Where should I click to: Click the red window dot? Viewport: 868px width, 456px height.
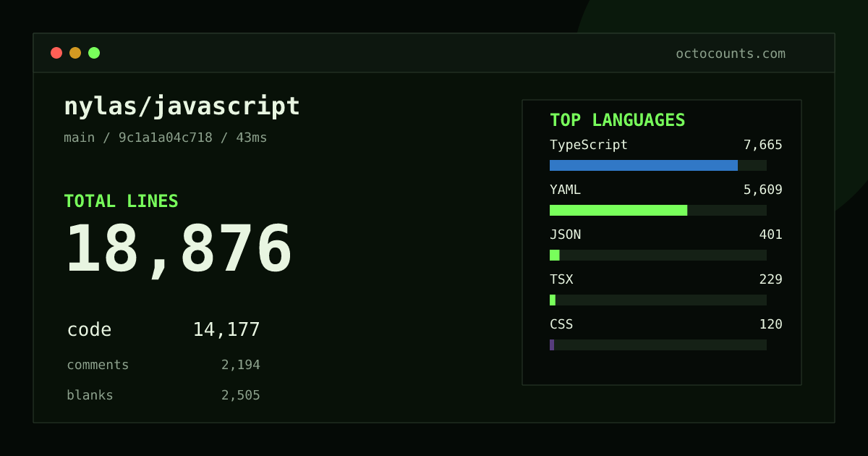point(56,53)
